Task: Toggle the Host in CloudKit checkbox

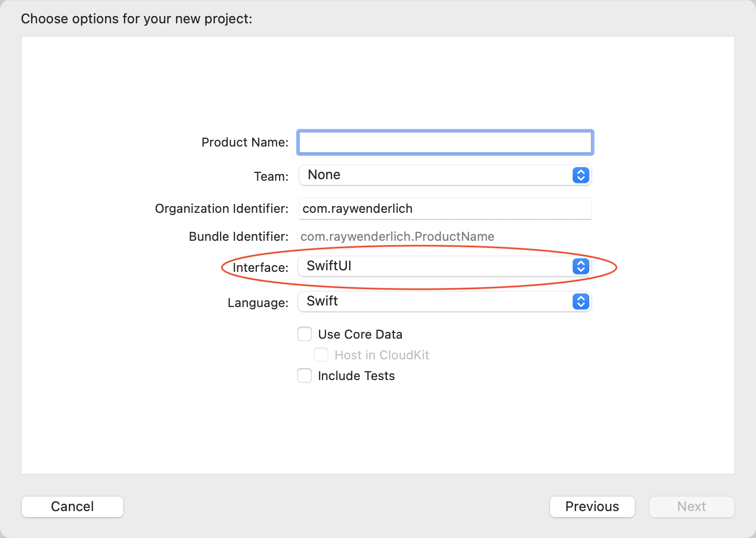Action: click(x=321, y=355)
